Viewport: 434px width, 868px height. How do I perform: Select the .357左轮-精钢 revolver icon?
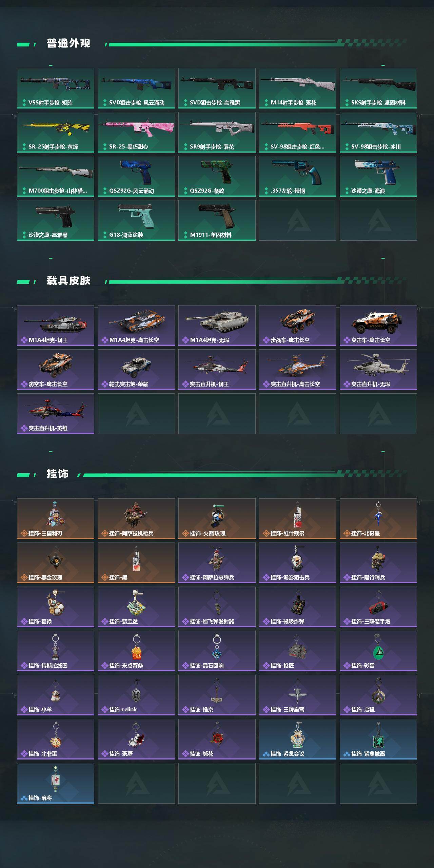point(298,176)
